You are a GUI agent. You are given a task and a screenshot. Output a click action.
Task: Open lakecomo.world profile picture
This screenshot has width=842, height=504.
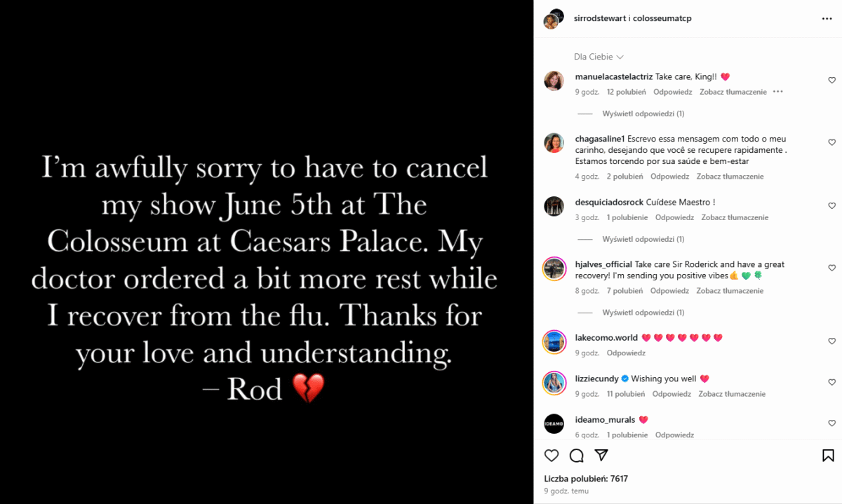[x=554, y=342]
